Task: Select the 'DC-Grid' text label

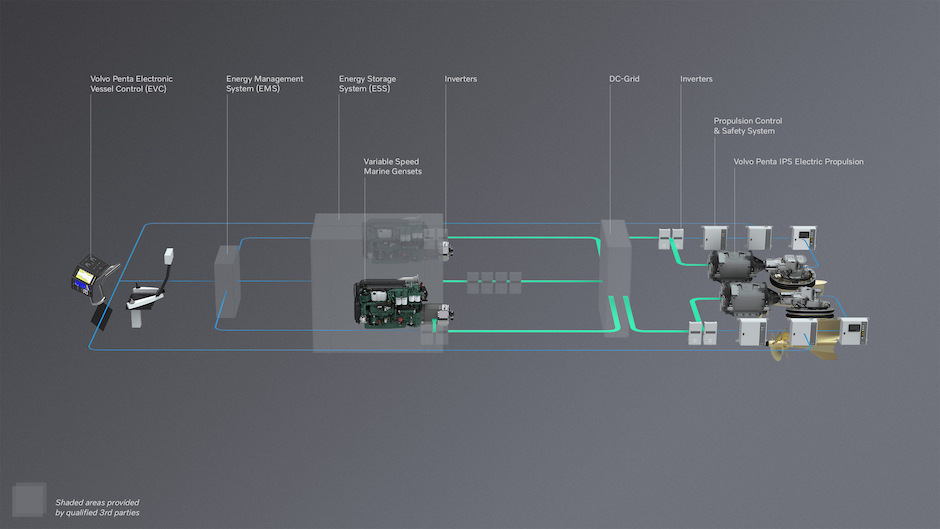Action: tap(624, 79)
